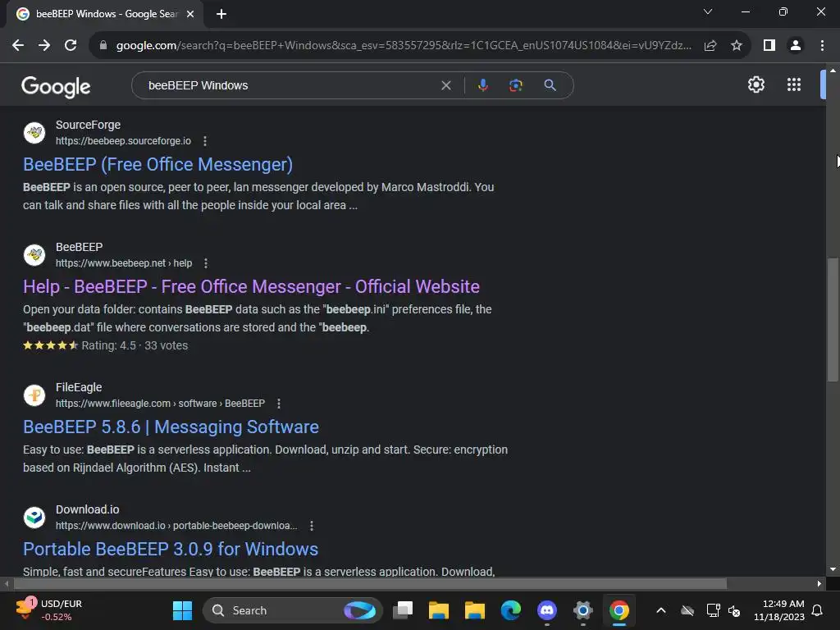840x630 pixels.
Task: Bookmark this page with star icon
Action: [x=737, y=46]
